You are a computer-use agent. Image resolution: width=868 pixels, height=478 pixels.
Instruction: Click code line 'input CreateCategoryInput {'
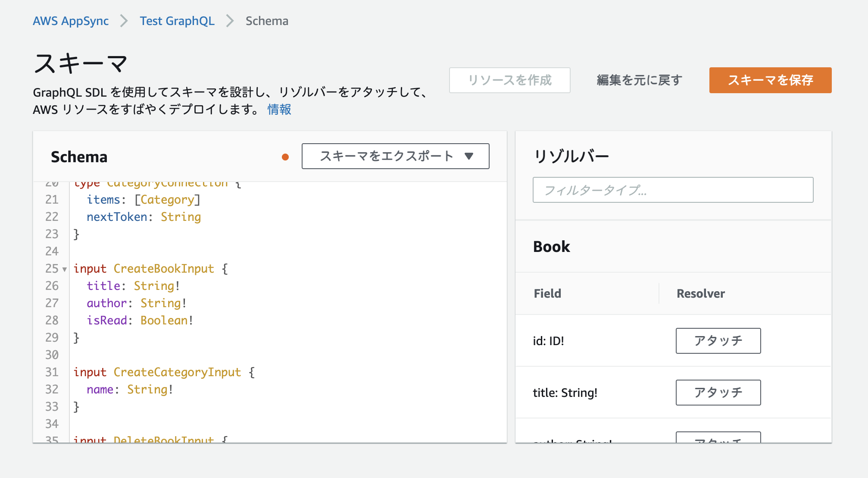coord(164,372)
